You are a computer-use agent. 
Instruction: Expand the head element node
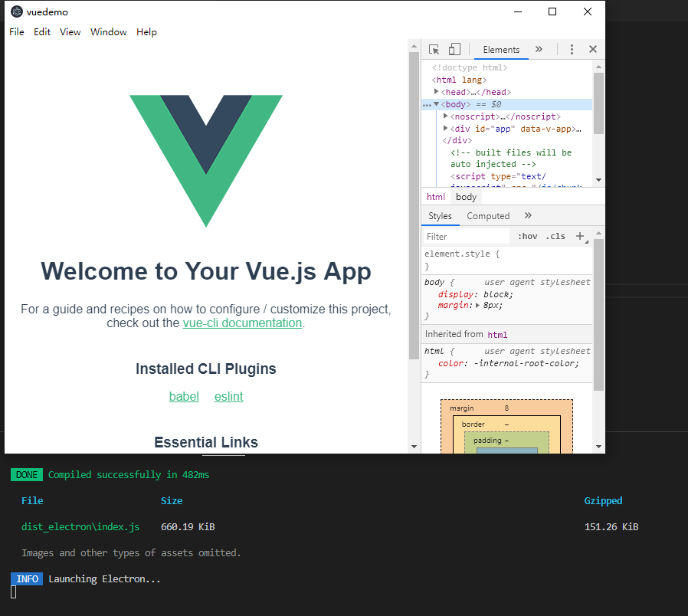437,91
